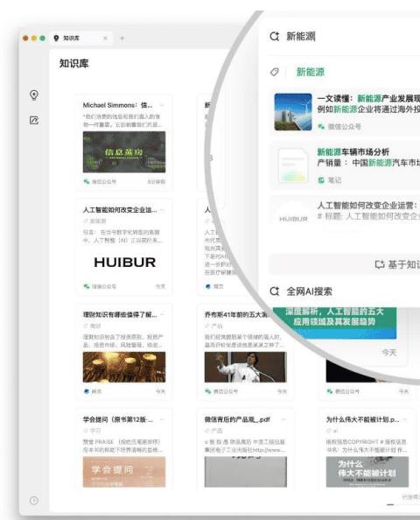This screenshot has width=420, height=520.
Task: Click the 知识库 page heading
Action: click(x=73, y=63)
